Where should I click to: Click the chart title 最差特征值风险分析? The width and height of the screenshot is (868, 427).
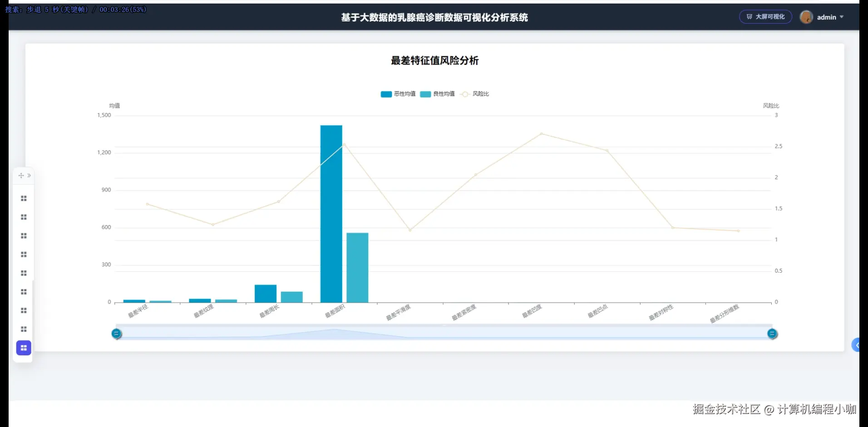click(434, 60)
